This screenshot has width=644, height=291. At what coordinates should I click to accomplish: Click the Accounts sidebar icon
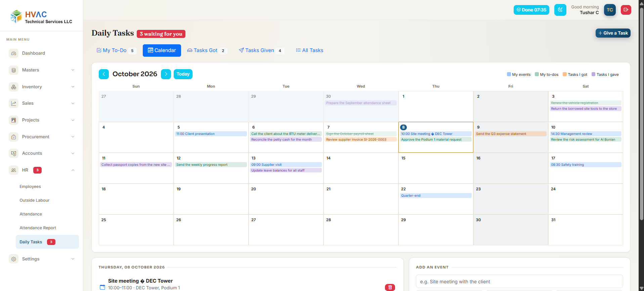[x=13, y=153]
